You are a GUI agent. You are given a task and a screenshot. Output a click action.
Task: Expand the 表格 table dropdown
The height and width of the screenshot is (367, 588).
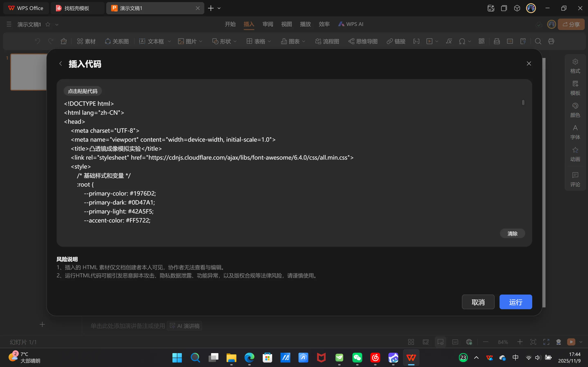tap(269, 41)
